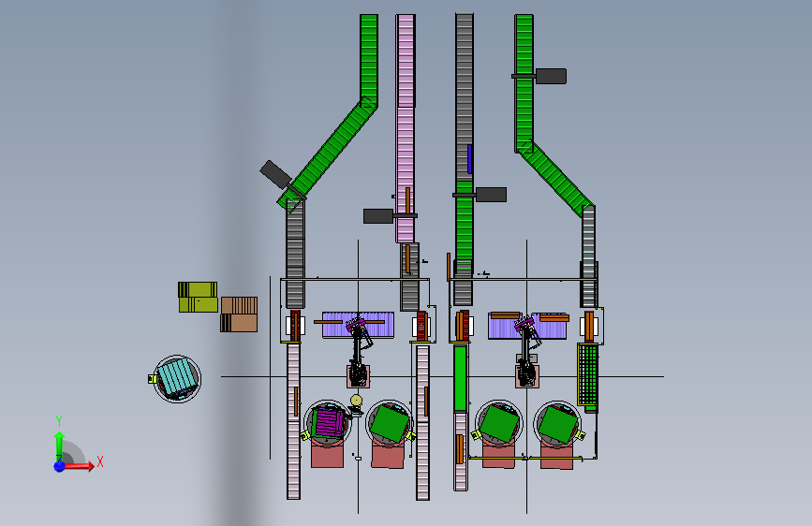Select the right cell robot arm
Screen dimensions: 812x526
pyautogui.click(x=527, y=352)
